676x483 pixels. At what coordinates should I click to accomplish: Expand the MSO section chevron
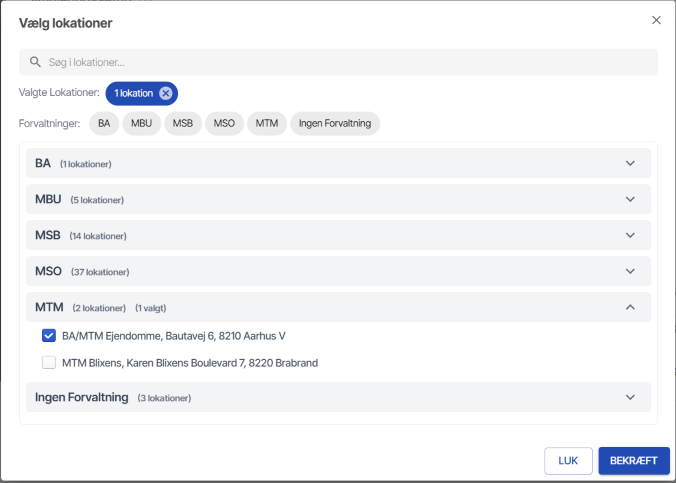point(630,271)
